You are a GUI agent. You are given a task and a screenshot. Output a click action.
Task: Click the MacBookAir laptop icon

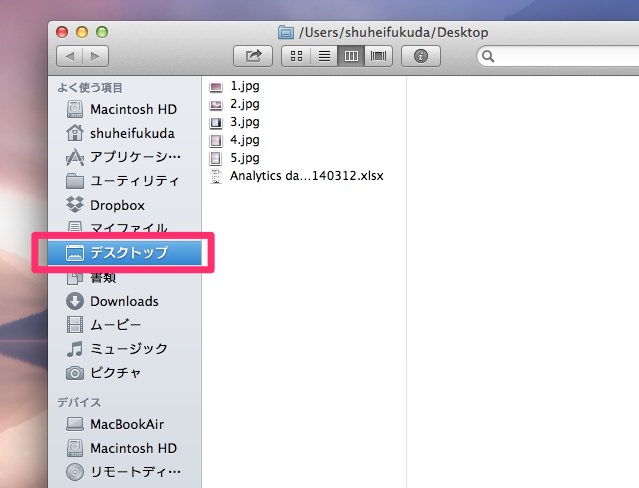pyautogui.click(x=75, y=424)
